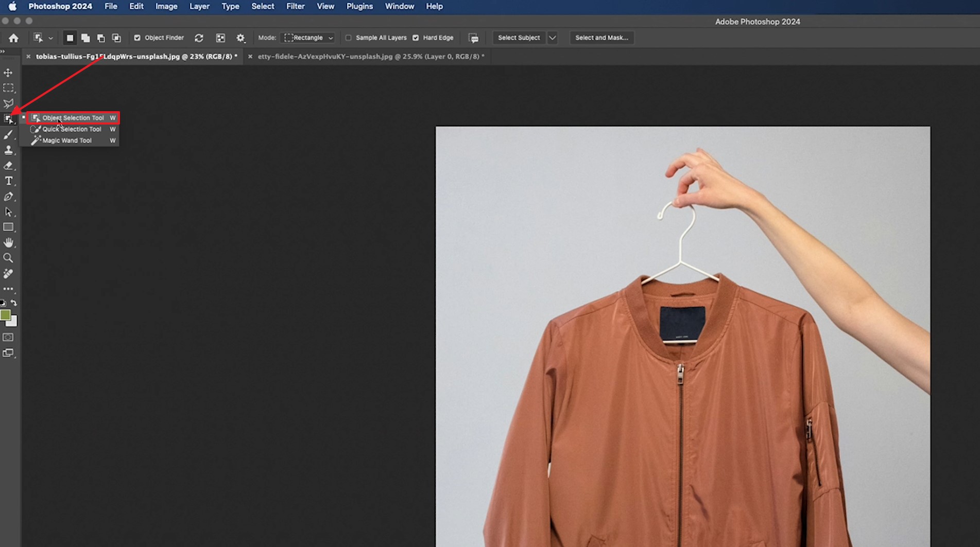The image size is (980, 547).
Task: Go to the Home screen
Action: pos(13,38)
